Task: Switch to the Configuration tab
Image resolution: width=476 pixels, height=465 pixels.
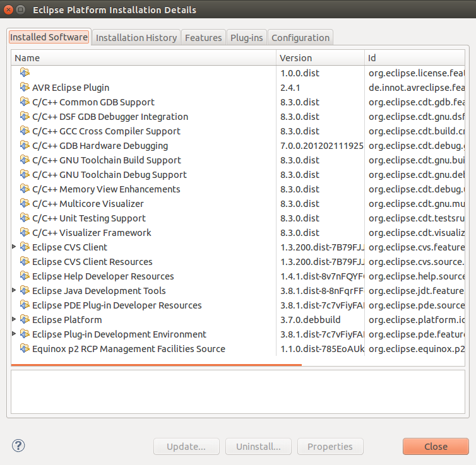Action: pyautogui.click(x=300, y=38)
